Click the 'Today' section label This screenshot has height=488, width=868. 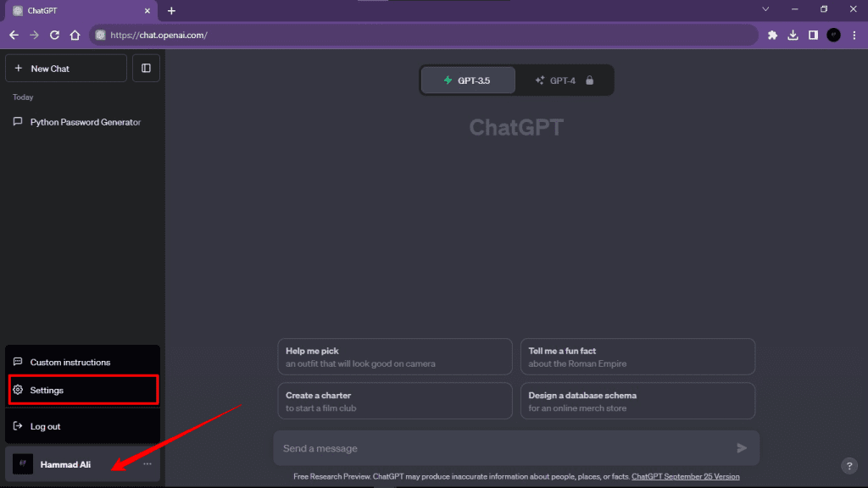click(x=23, y=97)
